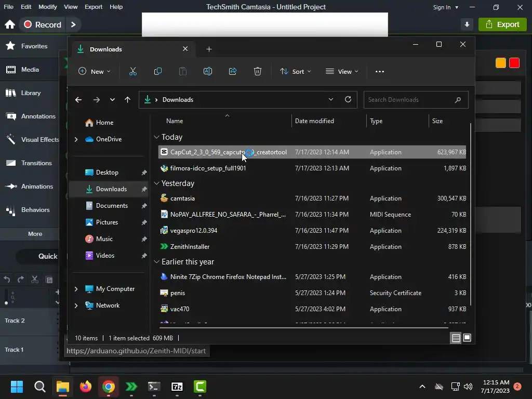Open recent locations dropdown arrow
532x399 pixels.
point(112,100)
